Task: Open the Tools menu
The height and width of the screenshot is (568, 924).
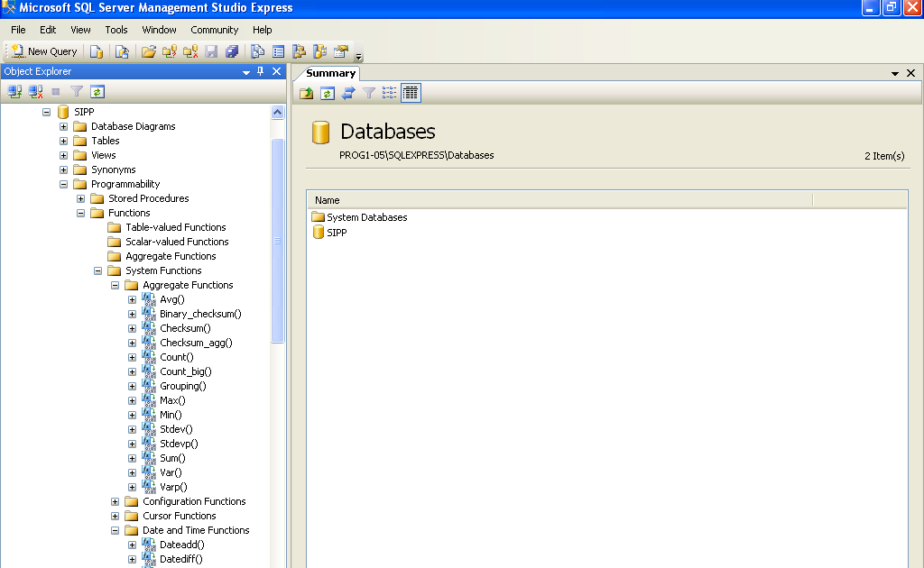Action: coord(116,30)
